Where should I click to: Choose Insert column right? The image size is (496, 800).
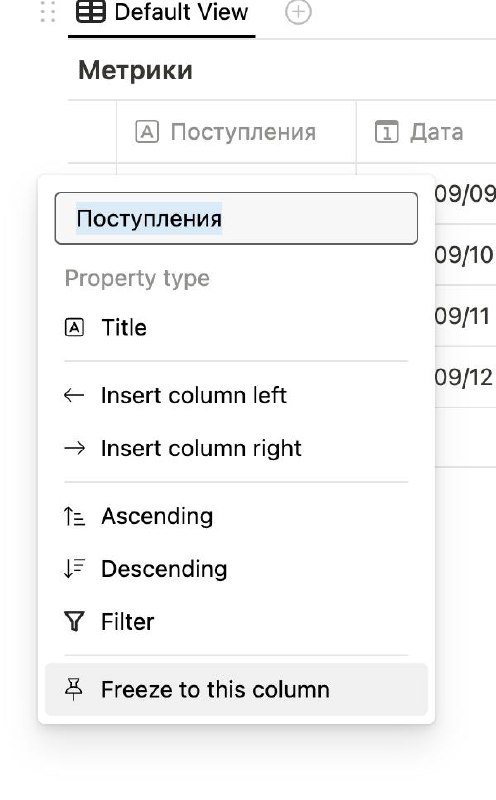pos(236,448)
